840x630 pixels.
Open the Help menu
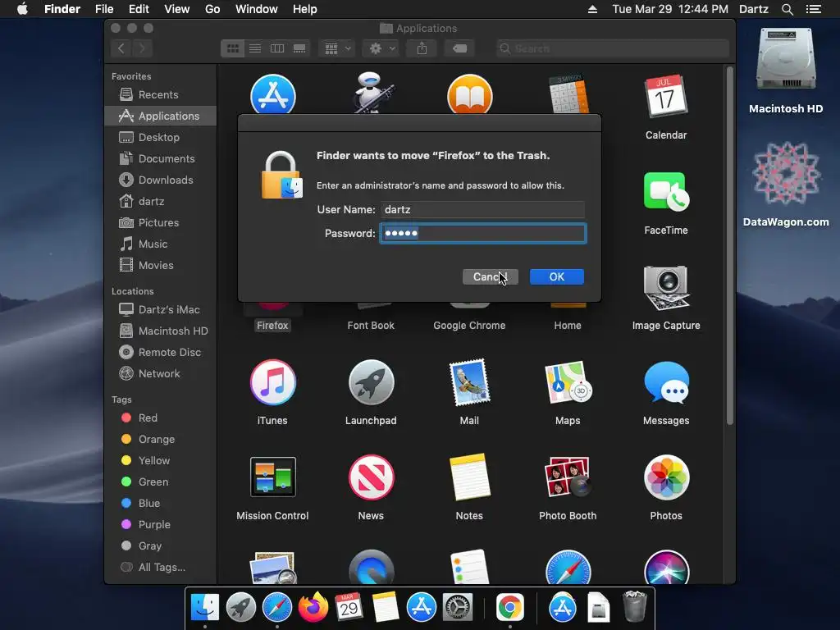point(305,9)
